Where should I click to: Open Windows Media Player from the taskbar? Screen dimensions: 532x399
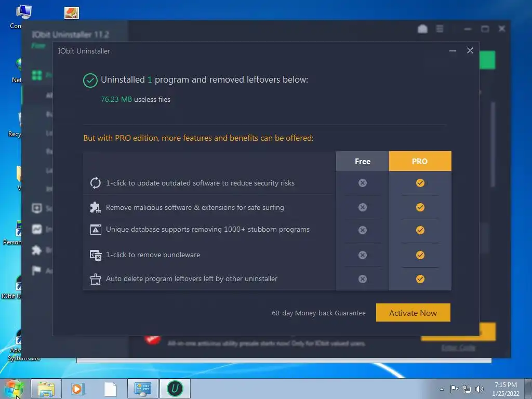(x=77, y=389)
